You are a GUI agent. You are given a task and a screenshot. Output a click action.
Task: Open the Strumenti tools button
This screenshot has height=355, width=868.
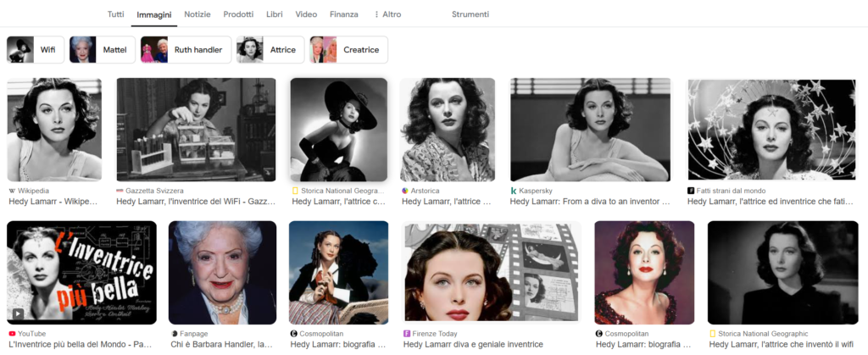tap(470, 14)
